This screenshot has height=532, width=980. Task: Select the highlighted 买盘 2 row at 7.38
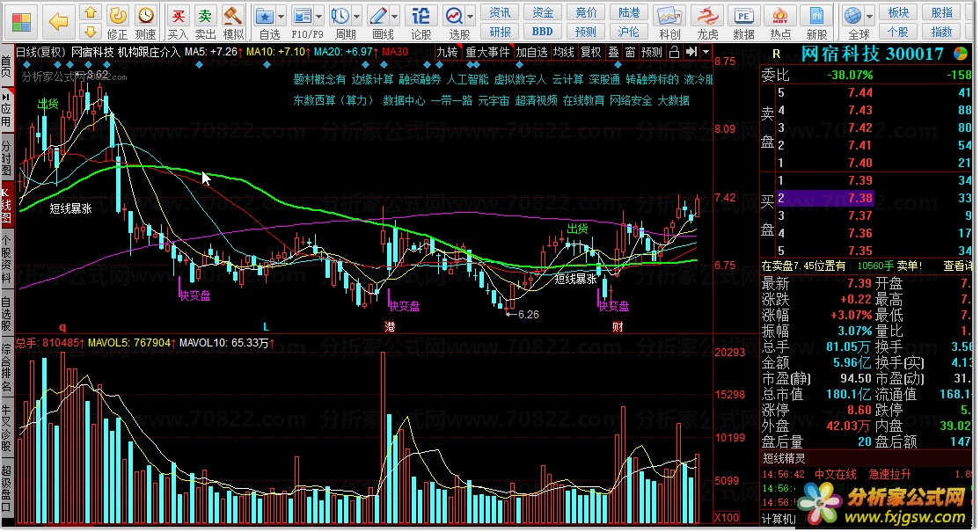pos(825,199)
